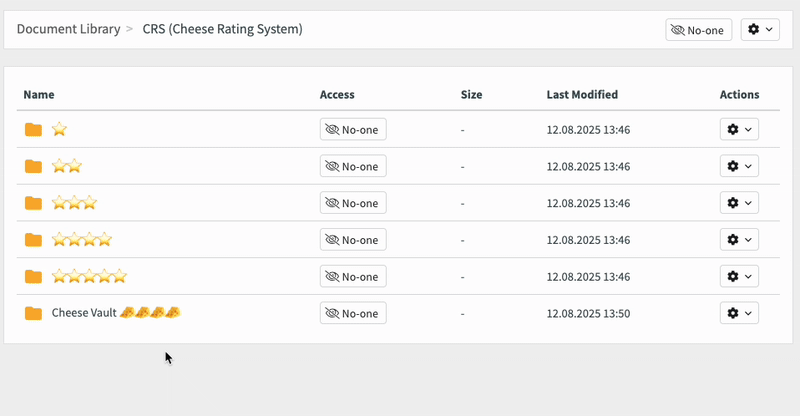Click the three-star folder icon
This screenshot has width=800, height=416.
click(x=34, y=203)
